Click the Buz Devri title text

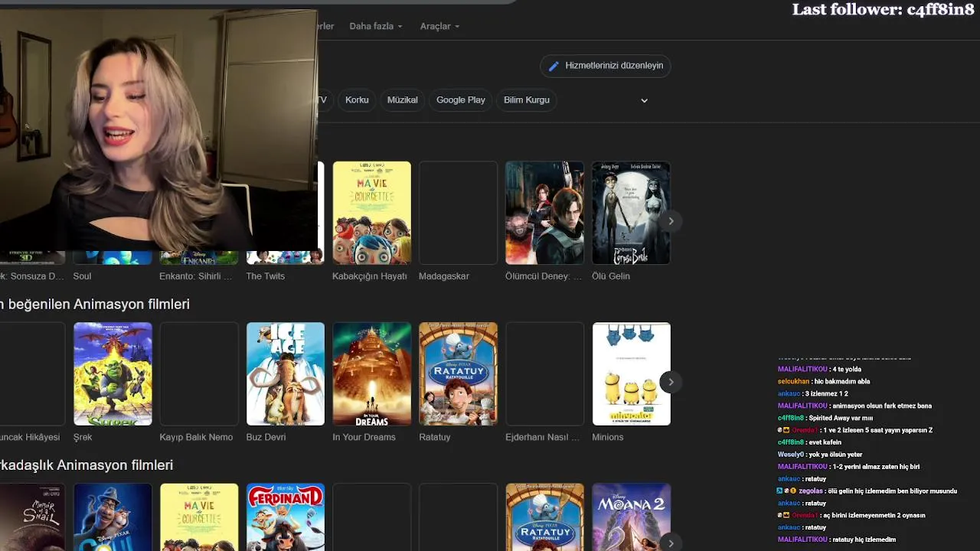point(266,437)
